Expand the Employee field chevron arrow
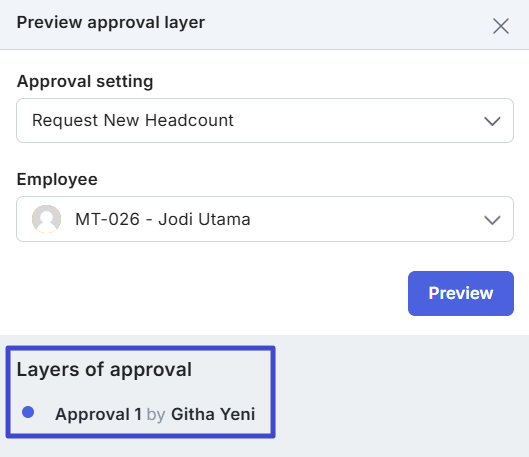This screenshot has width=529, height=457. (x=492, y=220)
